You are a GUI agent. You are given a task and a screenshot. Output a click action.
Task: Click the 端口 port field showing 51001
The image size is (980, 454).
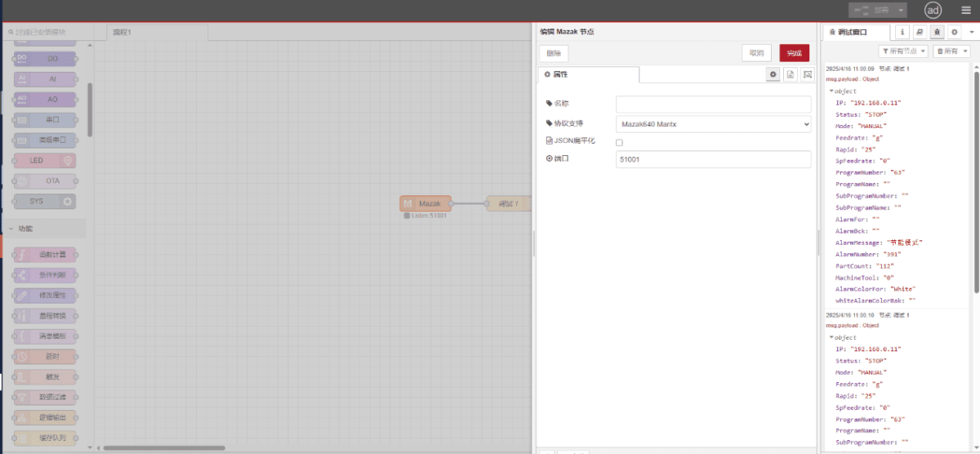[x=714, y=159]
